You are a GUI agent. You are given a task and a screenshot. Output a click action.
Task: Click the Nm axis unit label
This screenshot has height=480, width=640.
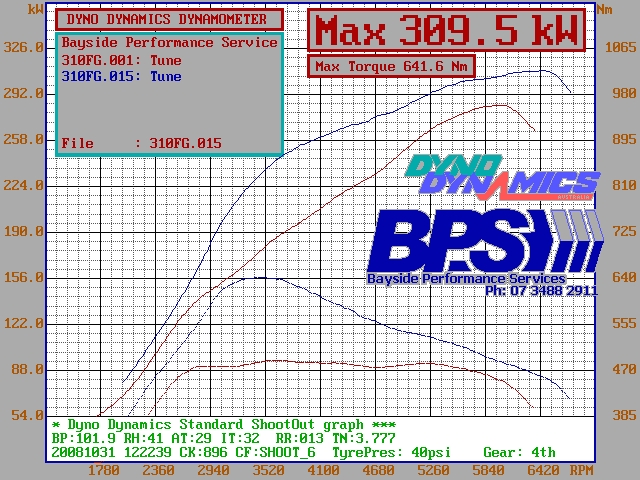pyautogui.click(x=604, y=9)
